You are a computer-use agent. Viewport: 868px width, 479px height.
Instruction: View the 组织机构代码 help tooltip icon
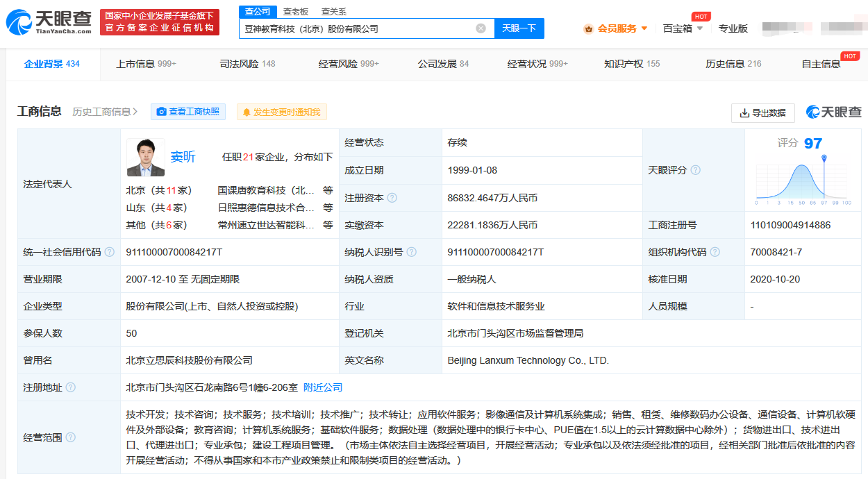(715, 252)
